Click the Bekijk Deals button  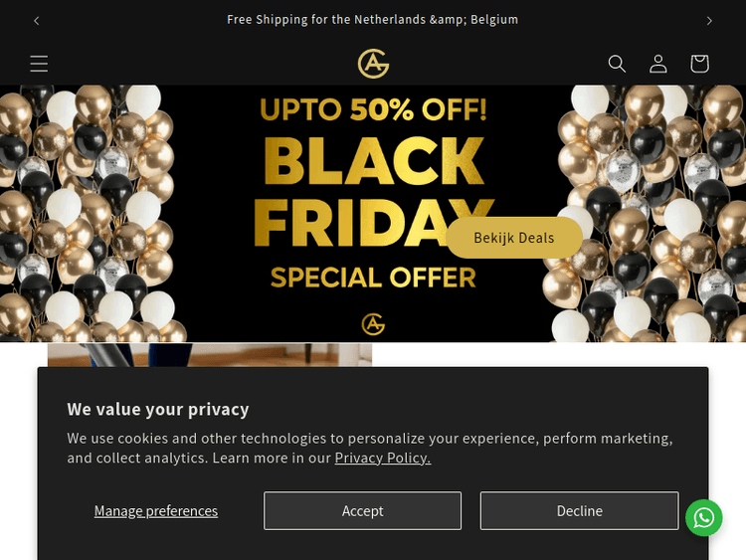[514, 238]
